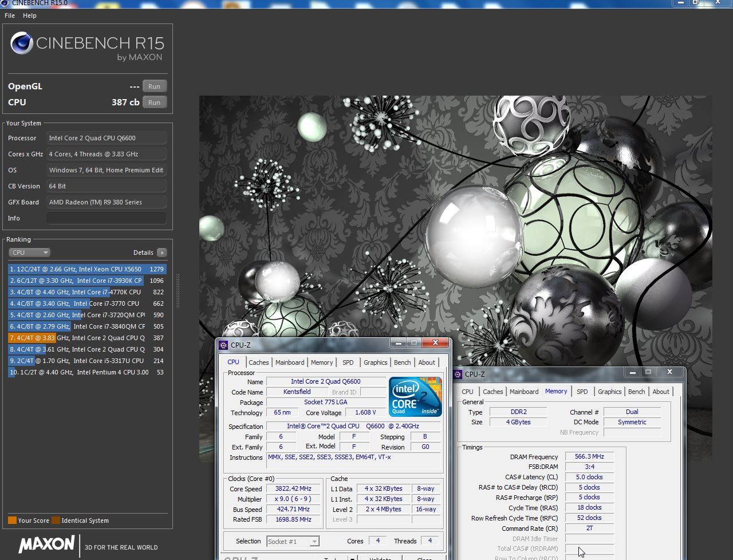Open CPU tab in CPU-Z memory window
This screenshot has width=733, height=560.
(x=468, y=392)
